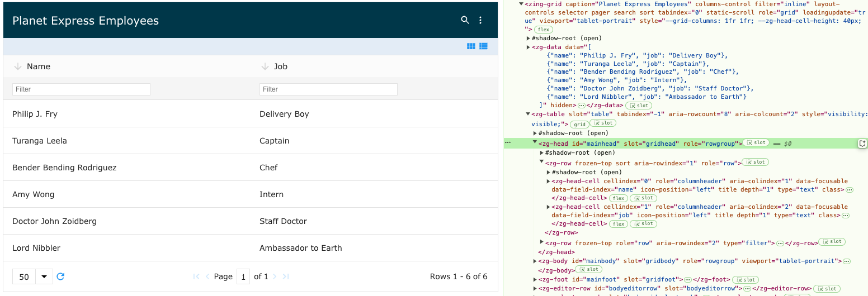Click the AI assistance icon on zg-head line
Image resolution: width=868 pixels, height=296 pixels.
click(862, 144)
